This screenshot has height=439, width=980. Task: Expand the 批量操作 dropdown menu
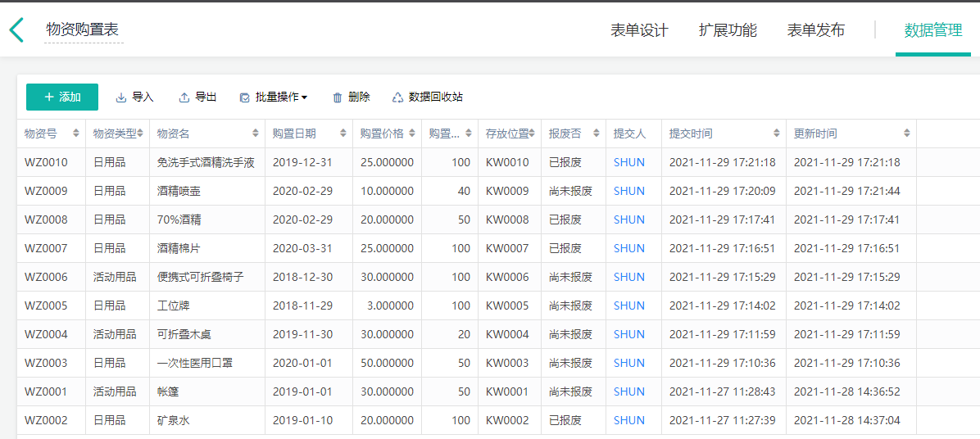[x=274, y=97]
